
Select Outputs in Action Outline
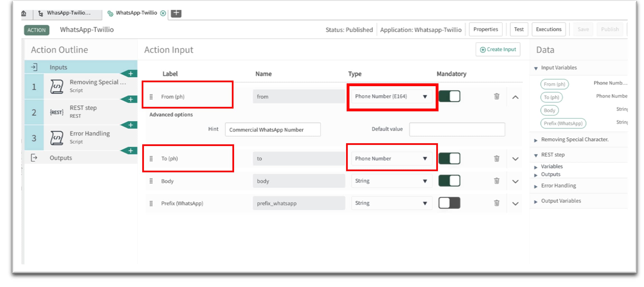[x=81, y=158]
